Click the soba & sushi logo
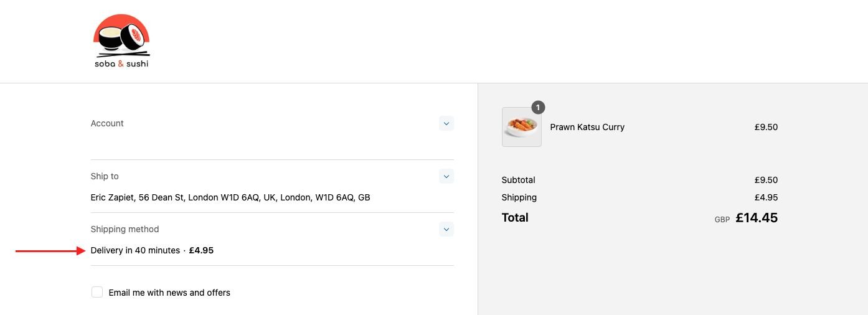Viewport: 868px width, 315px height. pyautogui.click(x=121, y=41)
